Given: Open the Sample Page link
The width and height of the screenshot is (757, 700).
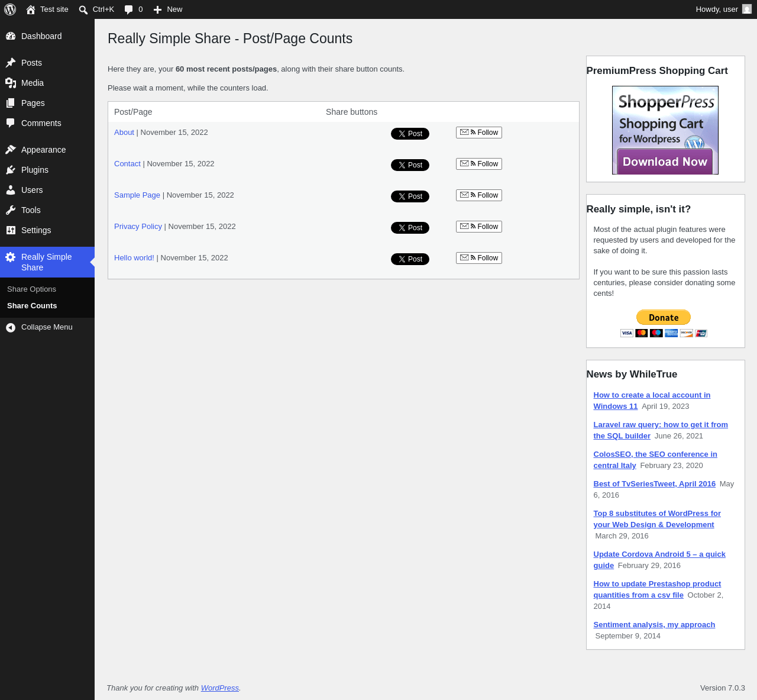Looking at the screenshot, I should (x=137, y=195).
